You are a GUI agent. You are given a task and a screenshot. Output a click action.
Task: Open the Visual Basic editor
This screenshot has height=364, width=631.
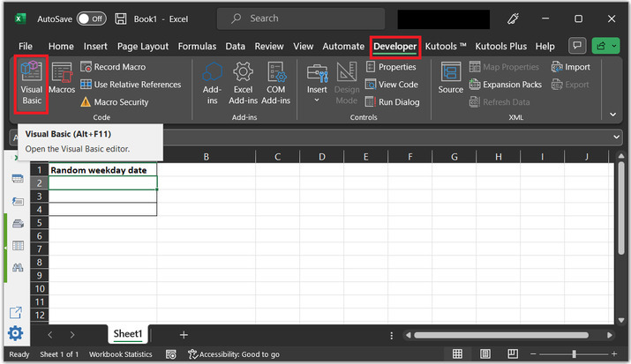point(32,84)
